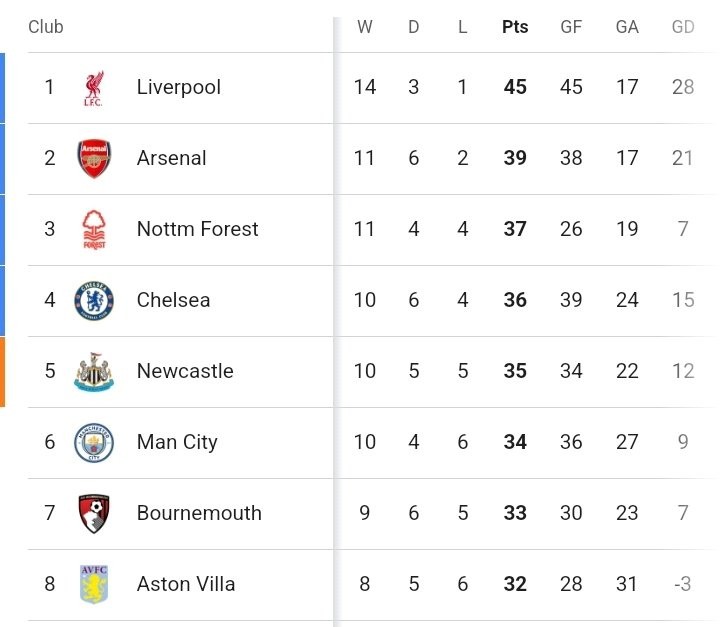Screen dimensions: 720x627
Task: Click Aston Villa's -3 goal difference
Action: [x=682, y=585]
